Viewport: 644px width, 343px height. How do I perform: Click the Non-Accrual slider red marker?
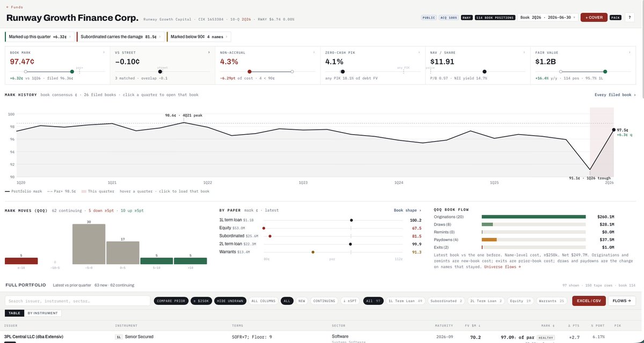(250, 71)
